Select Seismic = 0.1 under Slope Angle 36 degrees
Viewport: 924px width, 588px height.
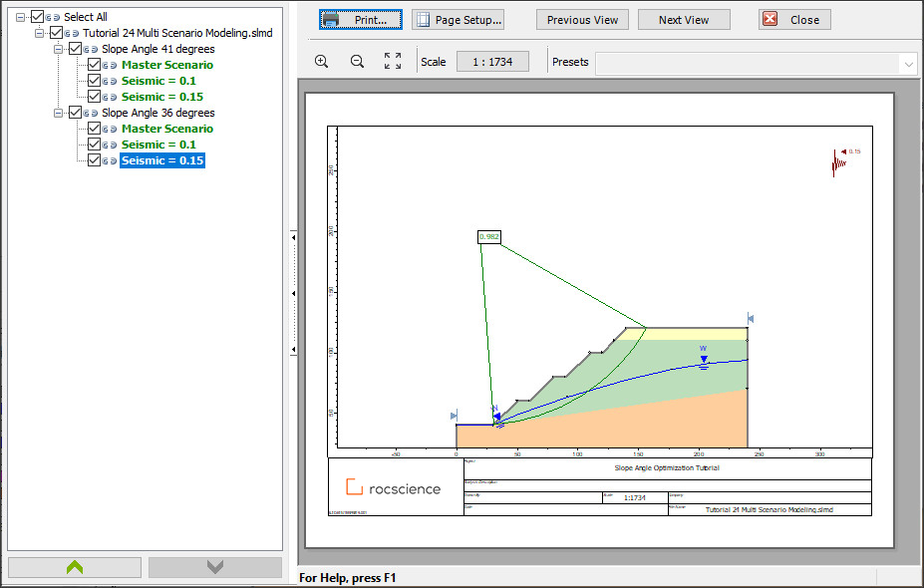pyautogui.click(x=158, y=145)
